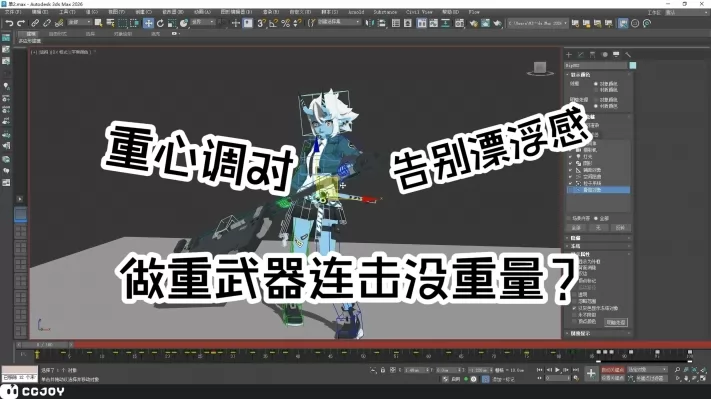Click the Undo arrow in main toolbar
This screenshot has height=399, width=711.
click(x=9, y=23)
